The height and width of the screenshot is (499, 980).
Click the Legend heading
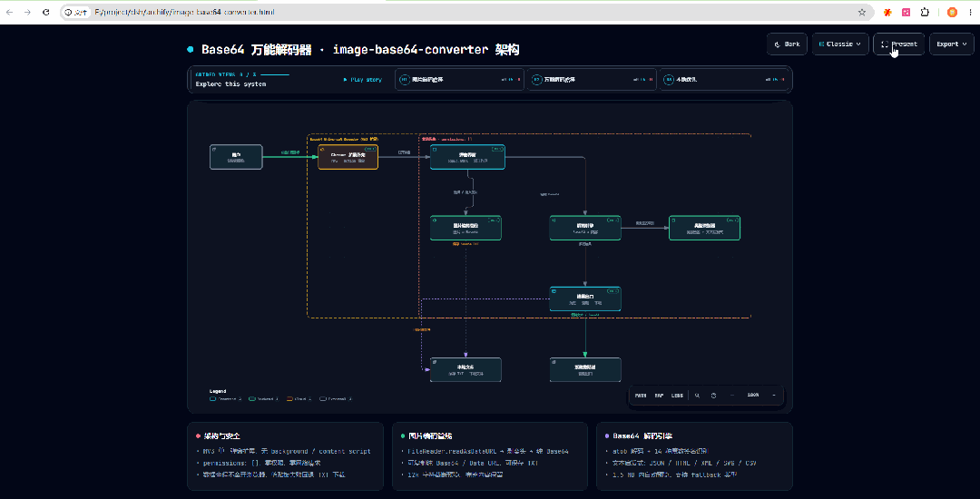[x=218, y=391]
